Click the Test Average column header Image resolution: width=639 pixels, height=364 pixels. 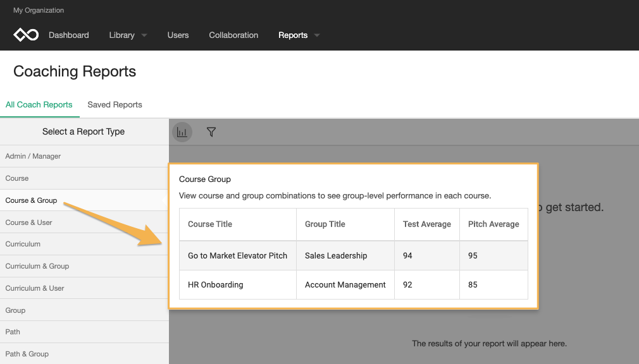click(426, 224)
